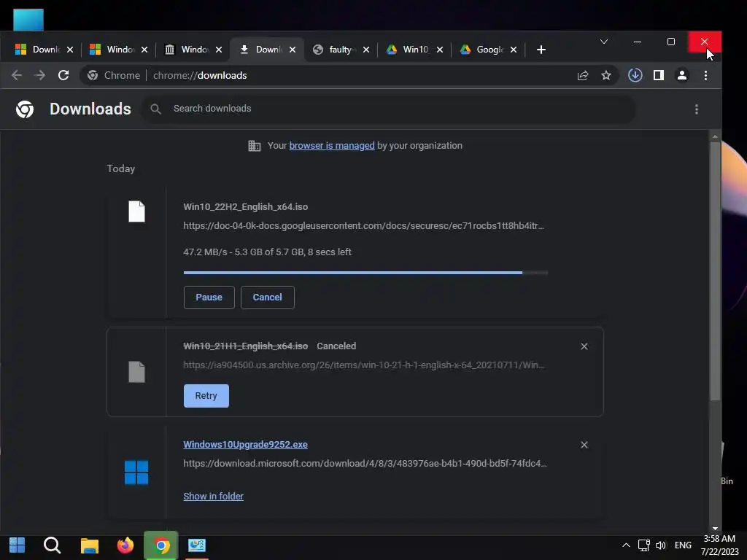Open the rightmost pinned taskbar app
The image size is (747, 560).
click(197, 545)
